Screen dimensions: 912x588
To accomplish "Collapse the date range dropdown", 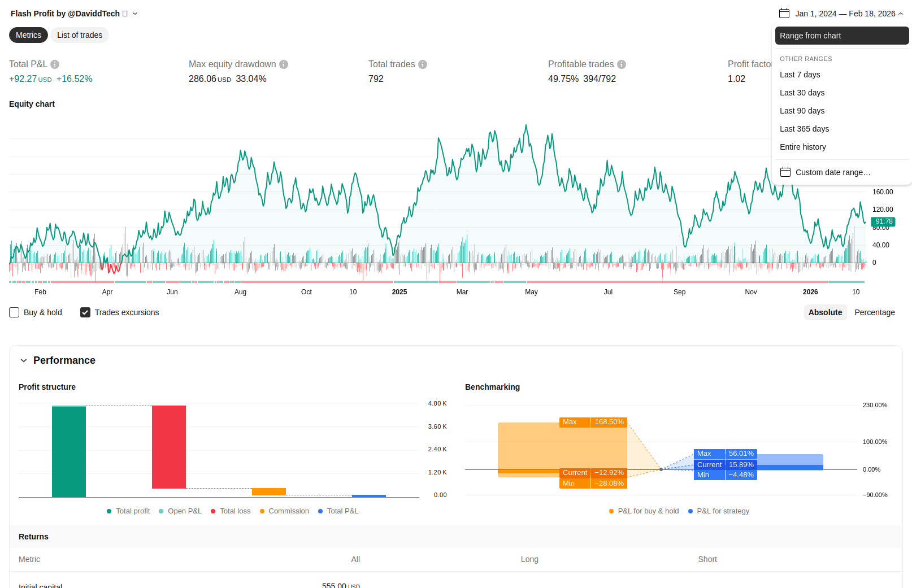I will point(901,14).
